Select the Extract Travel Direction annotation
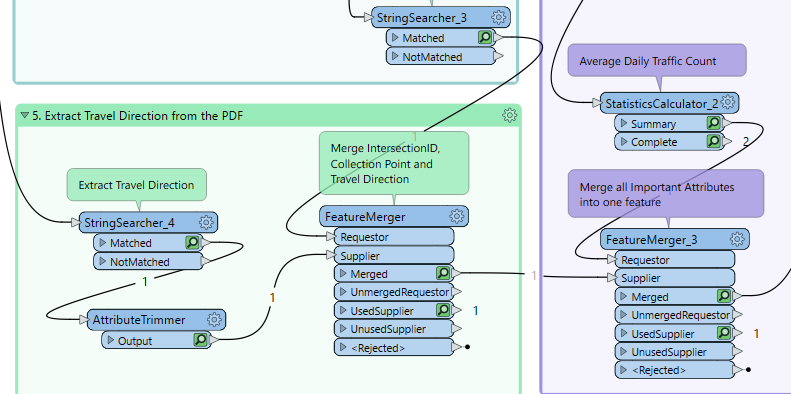 click(x=137, y=185)
